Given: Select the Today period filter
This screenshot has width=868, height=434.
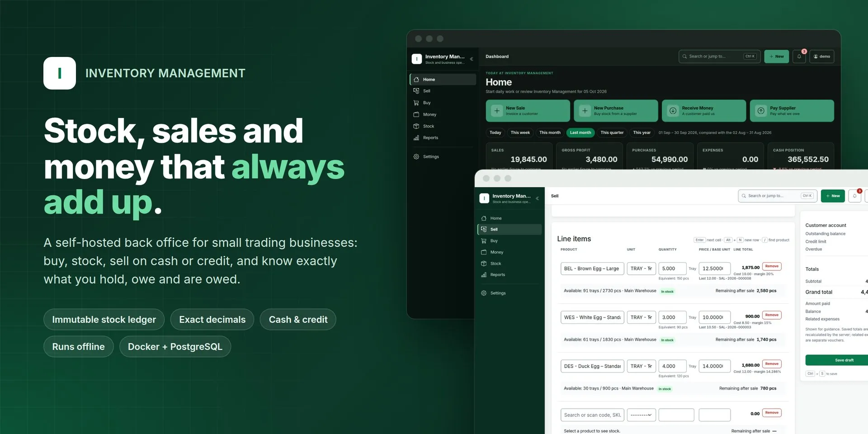Looking at the screenshot, I should 495,132.
